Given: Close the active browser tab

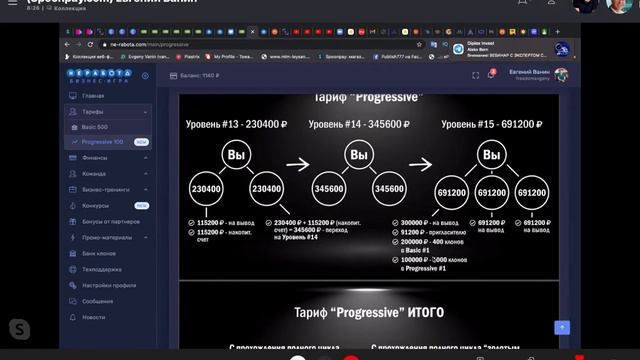Looking at the screenshot, I should [252, 31].
